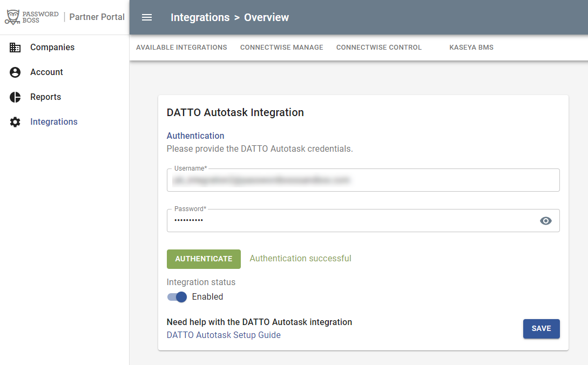
Task: Click 'Need help with the DATTO Autotask integration' text
Action: (259, 322)
